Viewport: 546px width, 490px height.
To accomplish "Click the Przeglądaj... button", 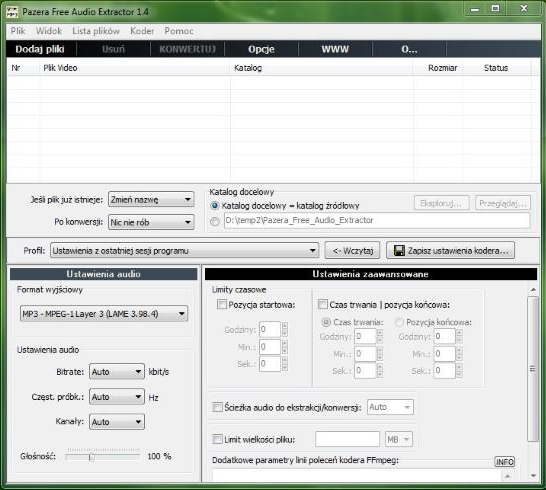I will pos(502,203).
